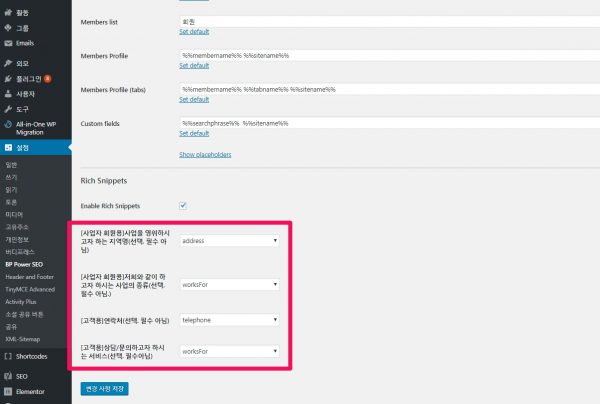Open the address schema dropdown
This screenshot has width=600, height=404.
230,241
